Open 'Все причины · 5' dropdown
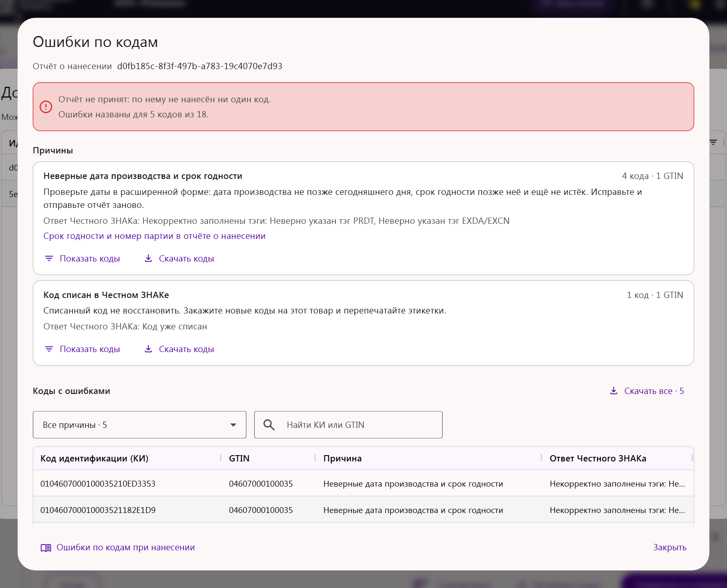Image resolution: width=727 pixels, height=588 pixels. 140,425
